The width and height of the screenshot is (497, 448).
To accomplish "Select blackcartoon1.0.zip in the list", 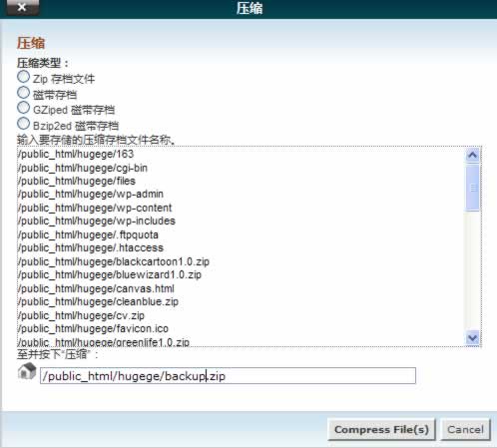I will pos(114,261).
